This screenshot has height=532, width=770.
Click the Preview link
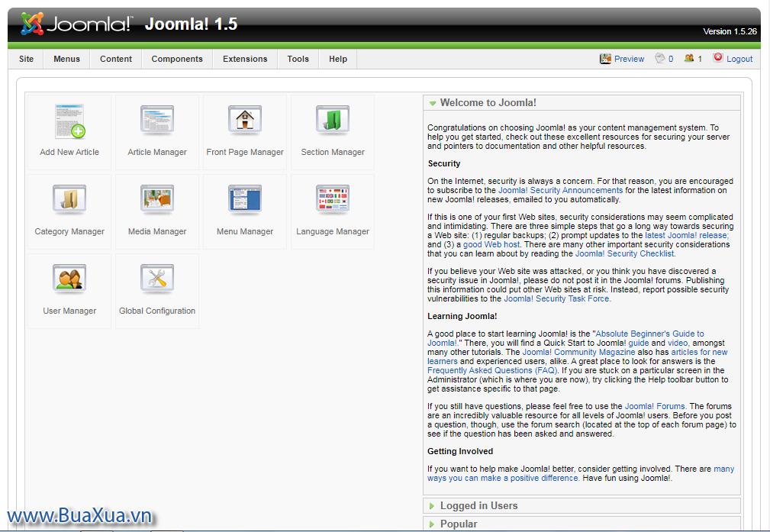pos(629,59)
